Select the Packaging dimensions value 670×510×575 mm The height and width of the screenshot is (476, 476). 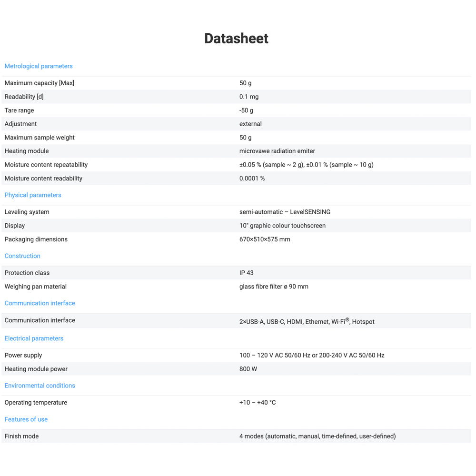(265, 239)
